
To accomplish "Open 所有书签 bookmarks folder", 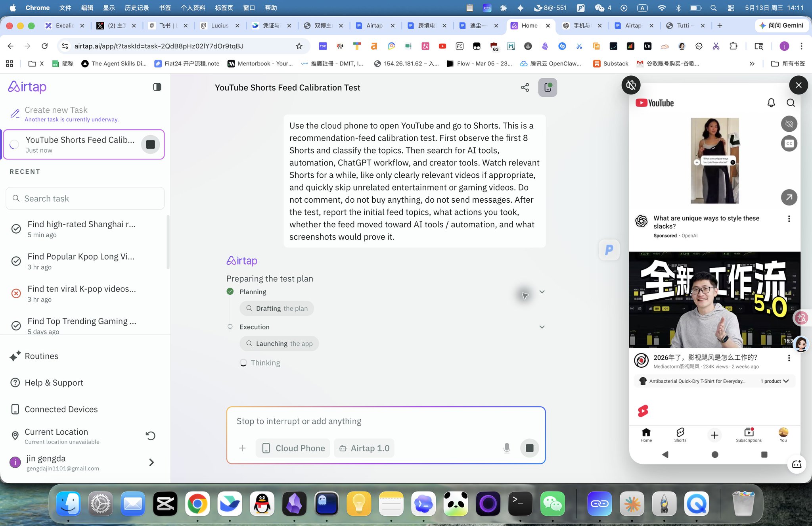I will coord(788,63).
